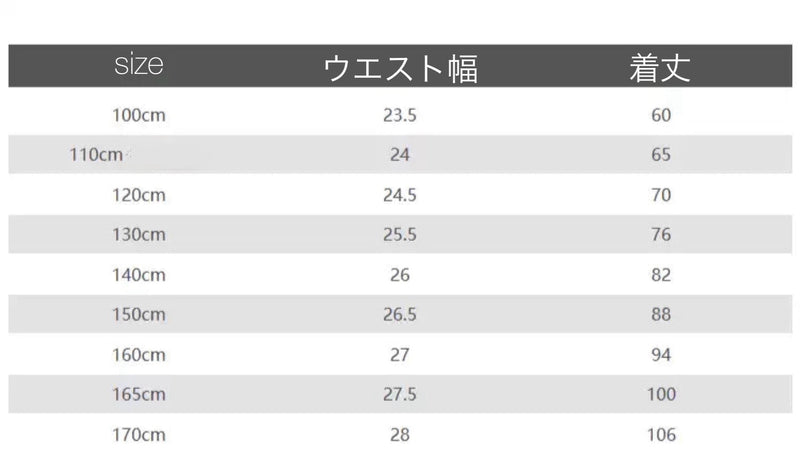Select the 150cm size cell
This screenshot has width=800, height=456.
pyautogui.click(x=139, y=314)
